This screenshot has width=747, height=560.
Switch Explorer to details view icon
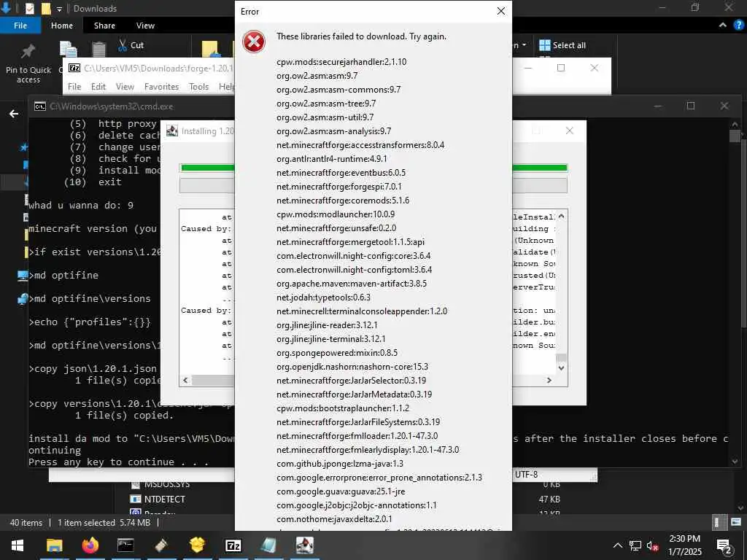click(719, 522)
